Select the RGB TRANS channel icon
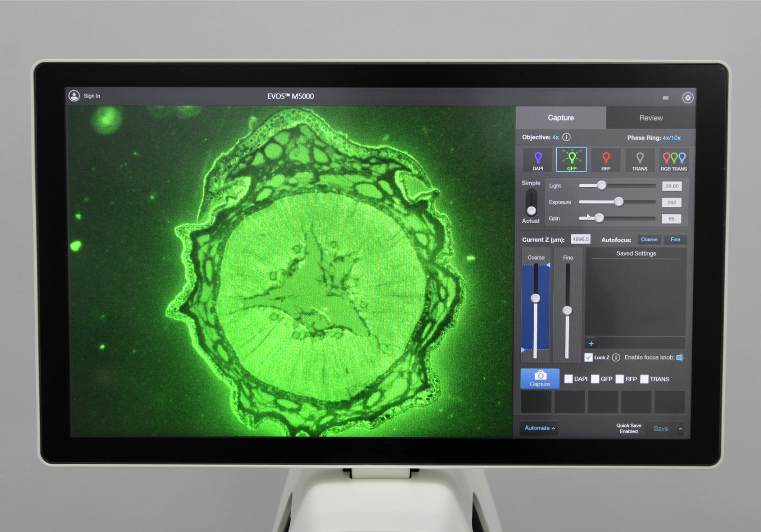 674,160
